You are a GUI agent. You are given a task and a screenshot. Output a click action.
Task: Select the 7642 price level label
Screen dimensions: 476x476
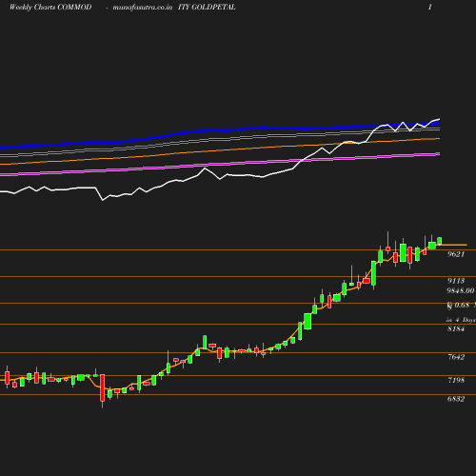click(x=456, y=357)
